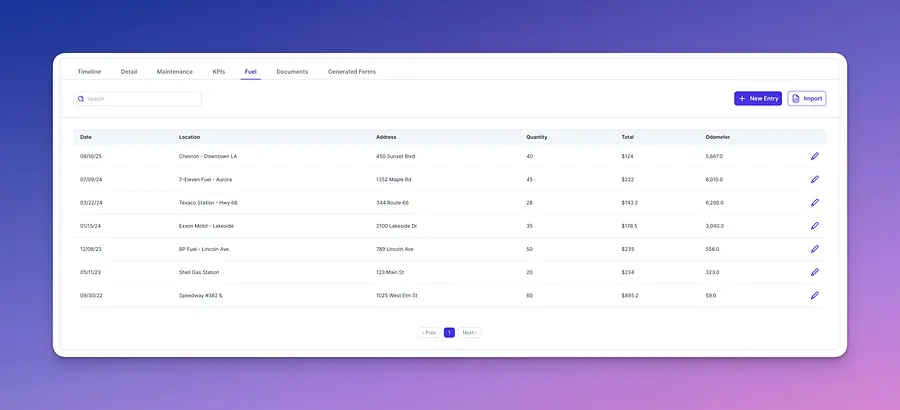The image size is (900, 410).
Task: Click location Texaco Station - Hwy 66
Action: [208, 203]
